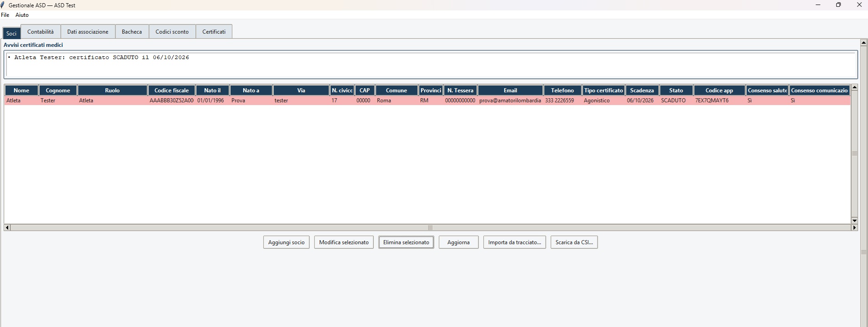This screenshot has height=327, width=868.
Task: Click the window's outer scroll-up arrow
Action: tap(864, 42)
